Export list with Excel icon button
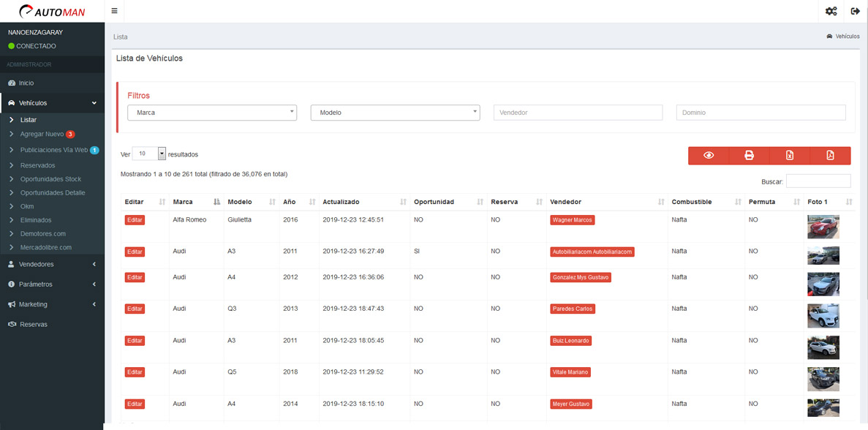This screenshot has height=430, width=868. 790,156
